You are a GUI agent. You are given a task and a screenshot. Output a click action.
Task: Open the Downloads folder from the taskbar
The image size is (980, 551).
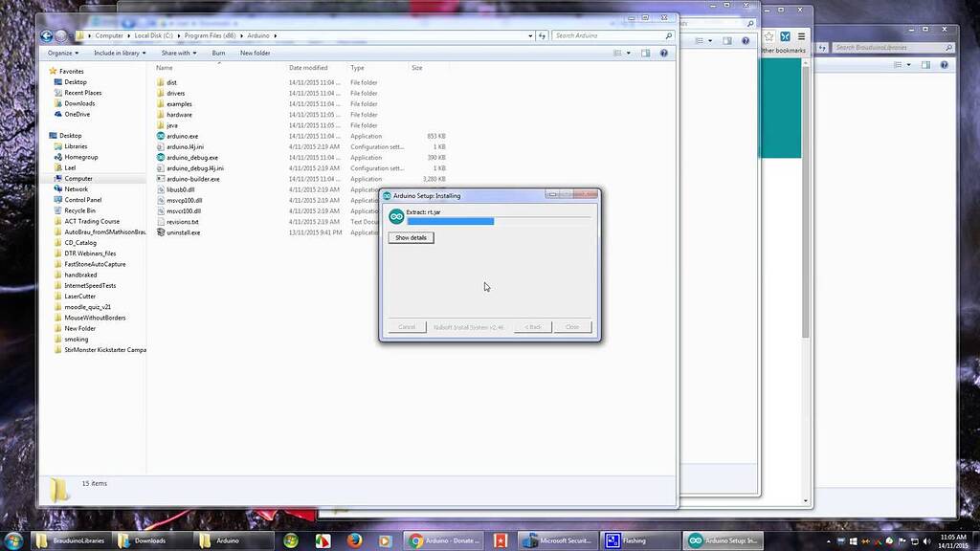coord(148,540)
